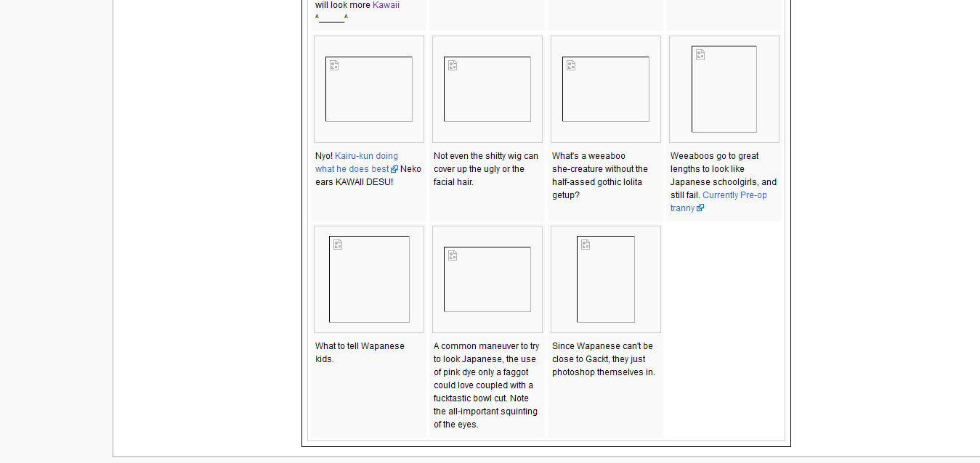Click external link icon after 'what he does best'
Screen dimensions: 980x463
click(x=394, y=169)
